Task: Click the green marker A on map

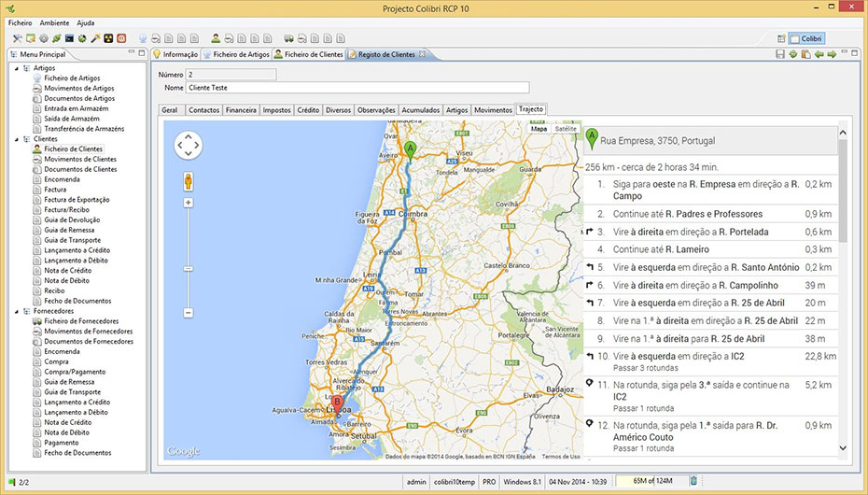Action: point(409,149)
